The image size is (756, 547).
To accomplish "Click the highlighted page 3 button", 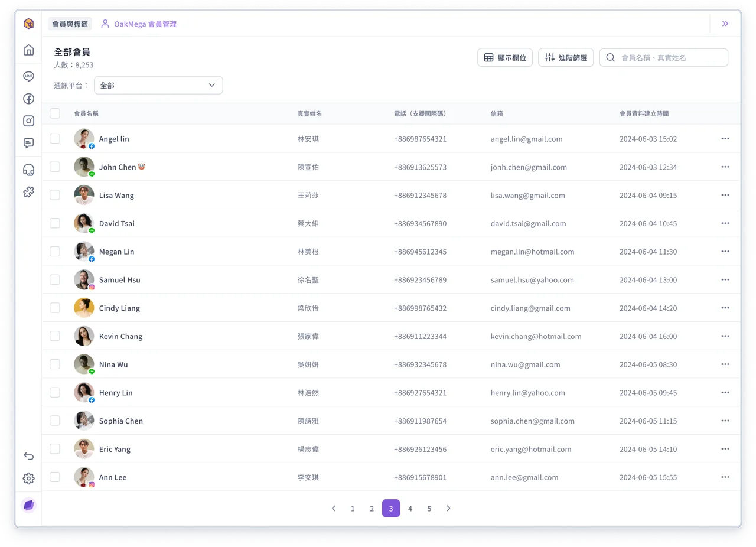I will [391, 509].
